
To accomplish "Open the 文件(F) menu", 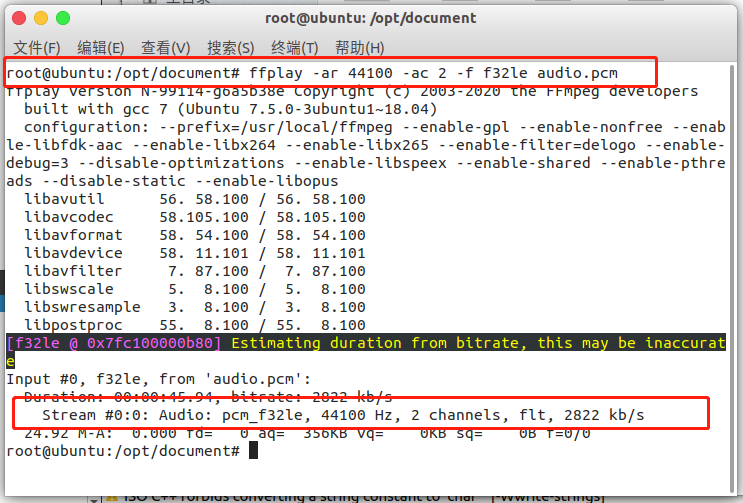I will pos(37,48).
